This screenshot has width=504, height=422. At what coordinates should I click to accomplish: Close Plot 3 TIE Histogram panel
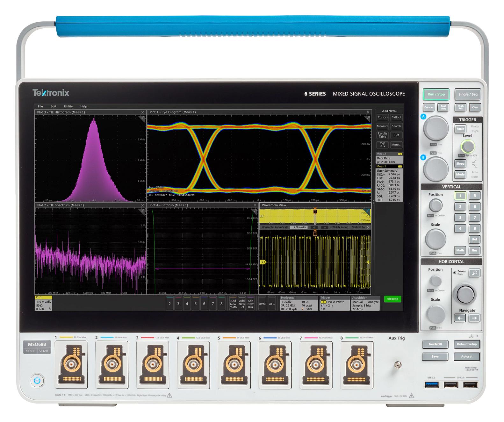(142, 112)
